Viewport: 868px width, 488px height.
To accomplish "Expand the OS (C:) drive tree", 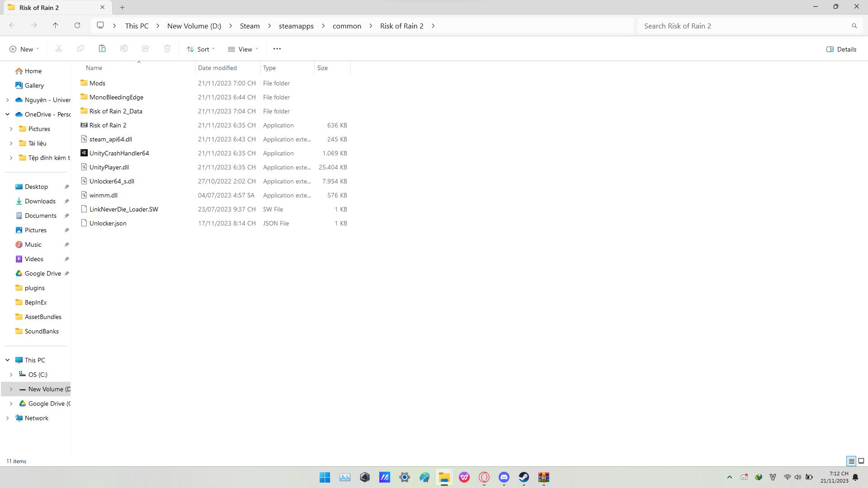I will coord(11,375).
